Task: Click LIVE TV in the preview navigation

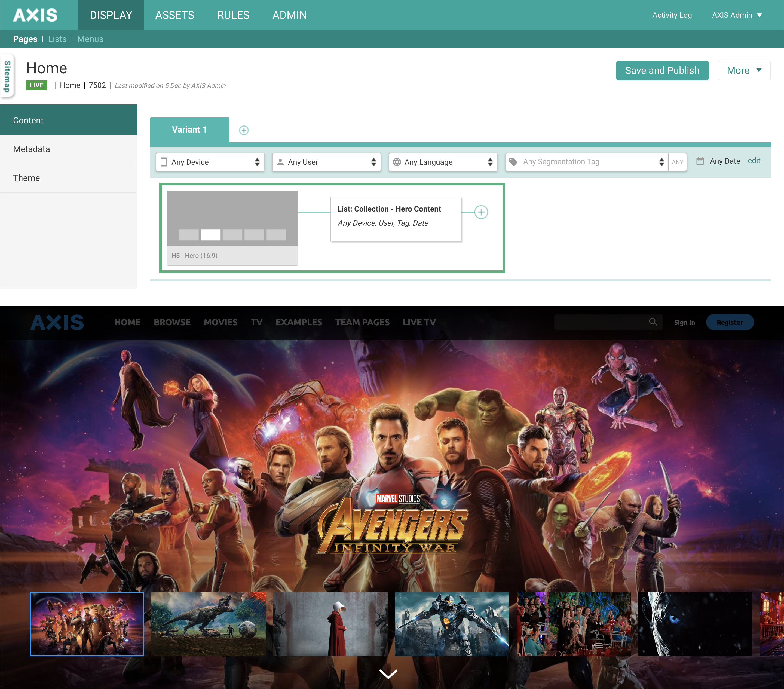Action: click(x=419, y=322)
